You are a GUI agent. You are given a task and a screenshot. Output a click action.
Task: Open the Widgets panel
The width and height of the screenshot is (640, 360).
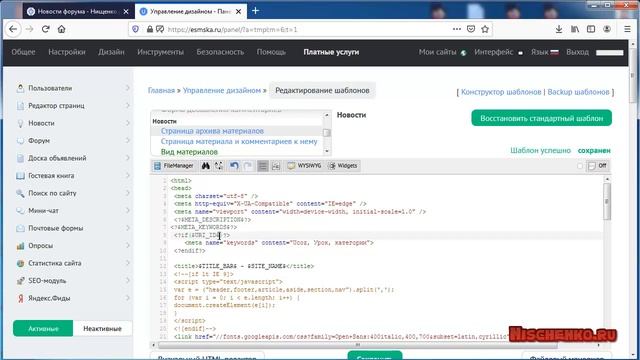[x=343, y=166]
